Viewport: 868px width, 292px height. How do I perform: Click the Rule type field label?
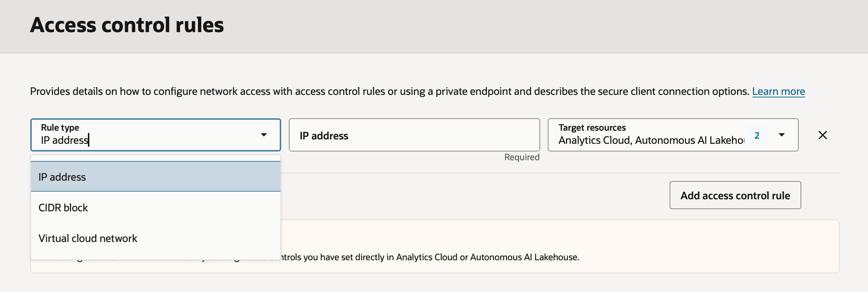pyautogui.click(x=60, y=127)
